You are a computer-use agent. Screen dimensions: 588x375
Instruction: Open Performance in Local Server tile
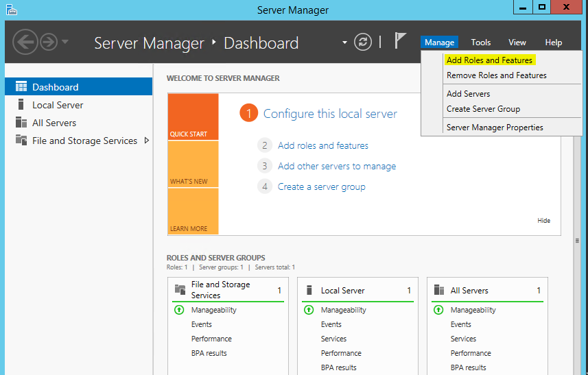341,353
